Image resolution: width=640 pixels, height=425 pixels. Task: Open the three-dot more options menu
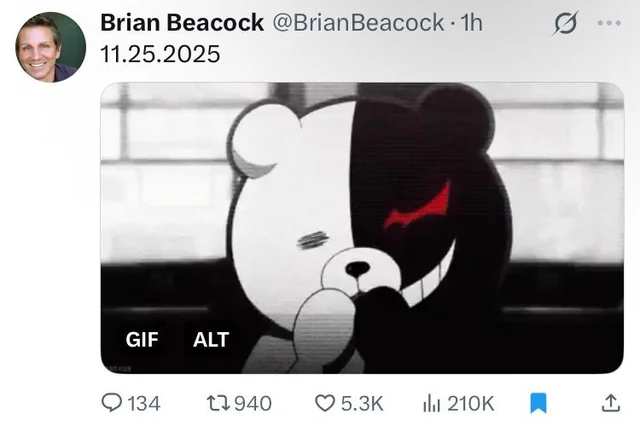[609, 23]
